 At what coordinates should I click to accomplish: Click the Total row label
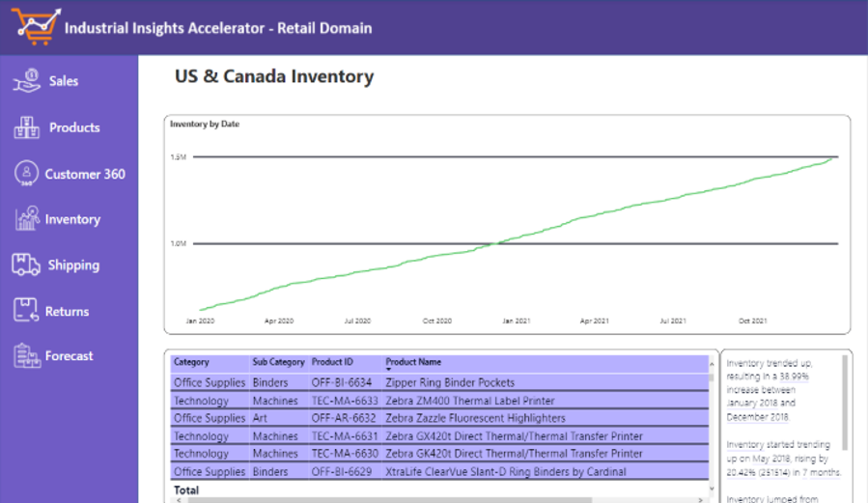pos(186,490)
